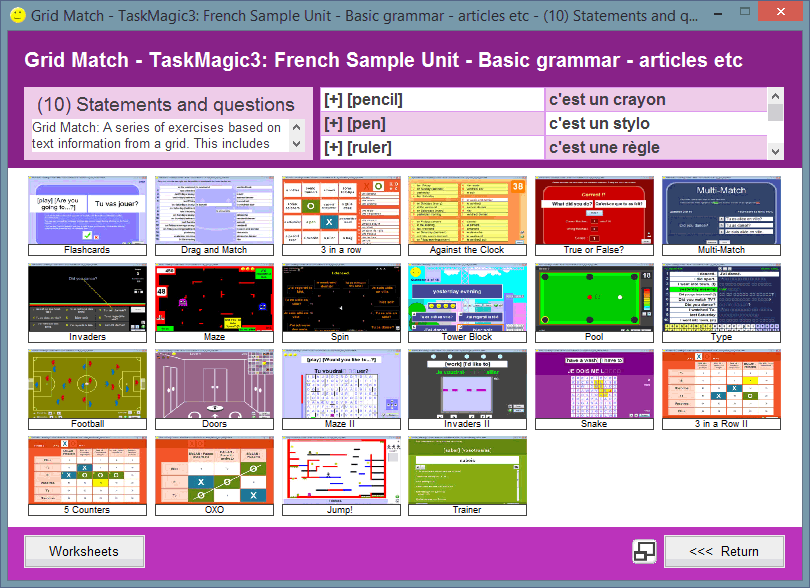Select the True or False? activity
The height and width of the screenshot is (588, 810).
click(x=594, y=215)
